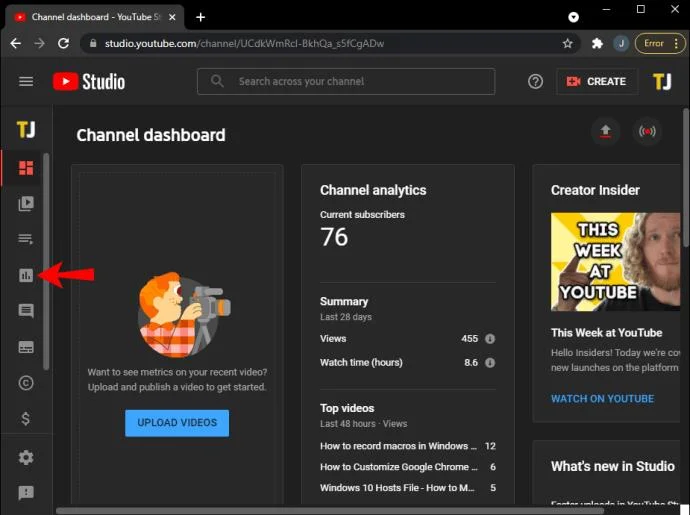Open the TJ account menu in the header
Viewport: 690px width, 515px height.
(x=662, y=81)
